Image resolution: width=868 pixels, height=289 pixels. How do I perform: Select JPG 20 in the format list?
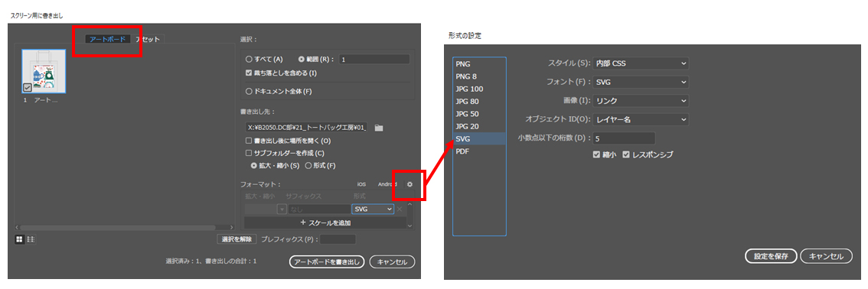479,127
